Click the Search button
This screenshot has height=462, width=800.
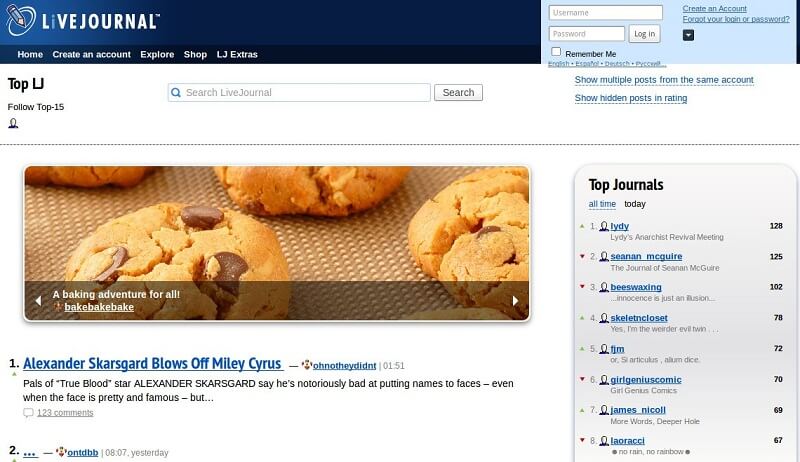tap(458, 92)
